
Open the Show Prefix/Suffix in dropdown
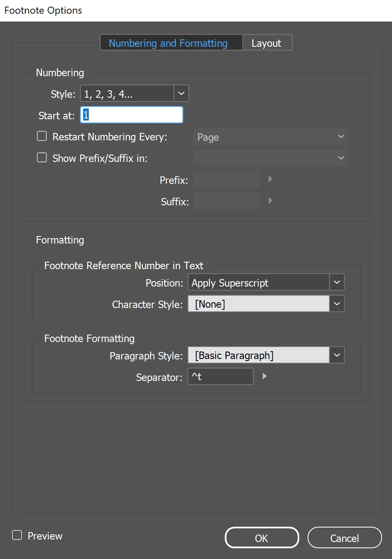tap(271, 158)
